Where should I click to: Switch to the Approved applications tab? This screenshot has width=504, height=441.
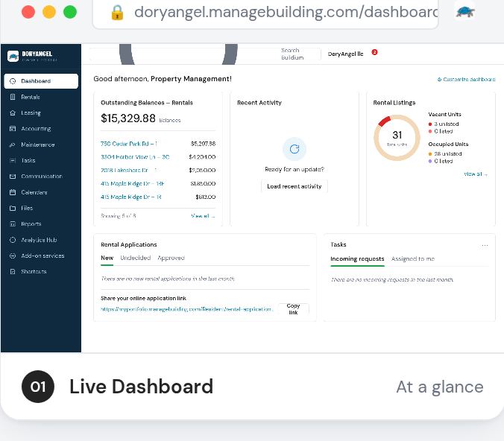(x=171, y=258)
